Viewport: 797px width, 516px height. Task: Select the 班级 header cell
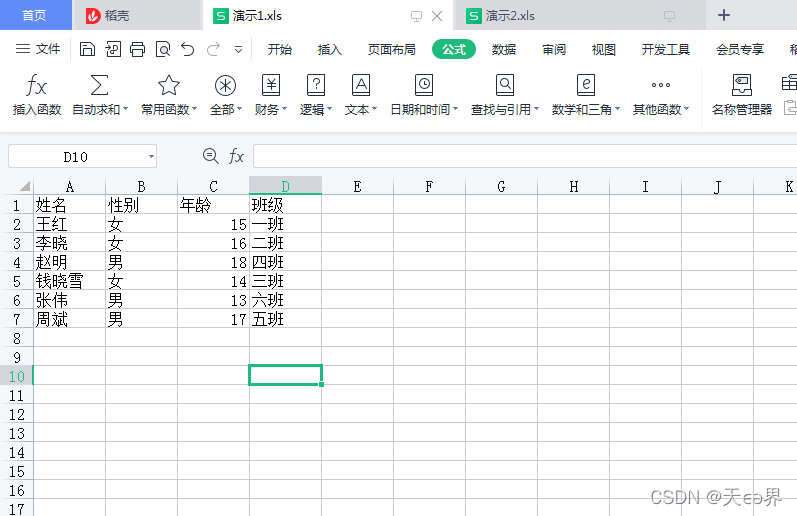pyautogui.click(x=285, y=205)
